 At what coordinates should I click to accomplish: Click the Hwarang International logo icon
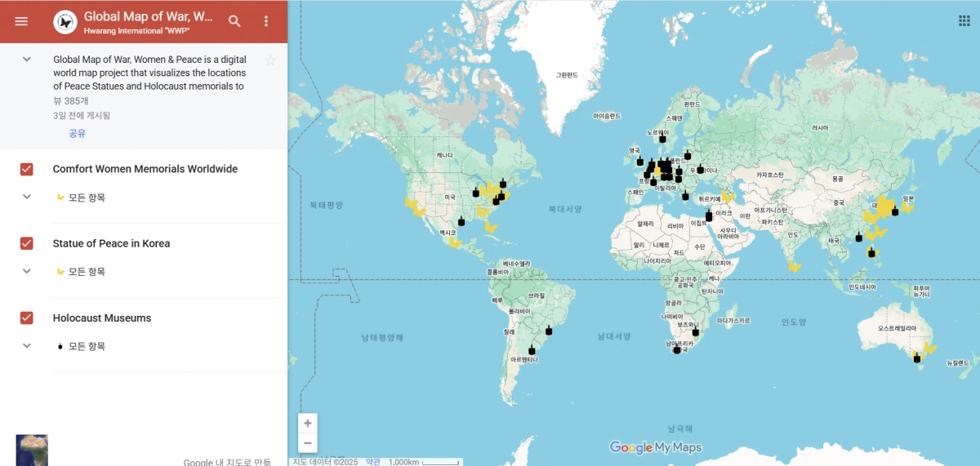[65, 22]
